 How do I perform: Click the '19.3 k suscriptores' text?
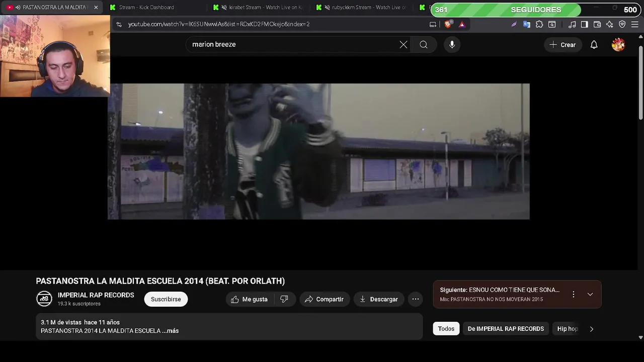[x=79, y=304]
